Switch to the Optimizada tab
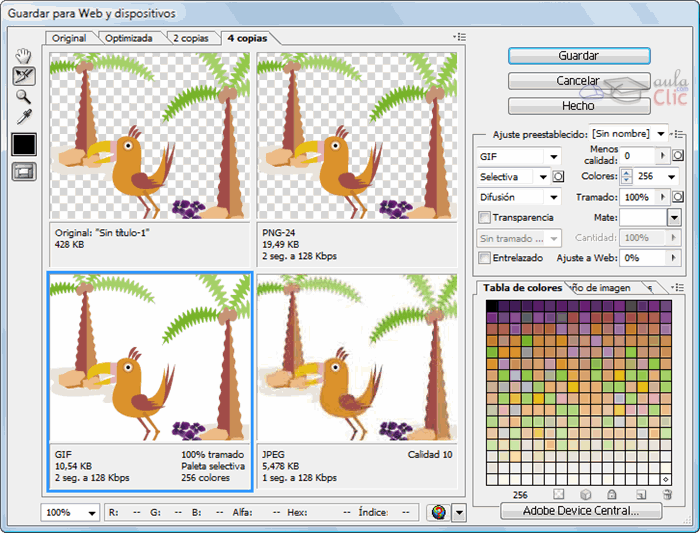The height and width of the screenshot is (533, 700). 129,38
